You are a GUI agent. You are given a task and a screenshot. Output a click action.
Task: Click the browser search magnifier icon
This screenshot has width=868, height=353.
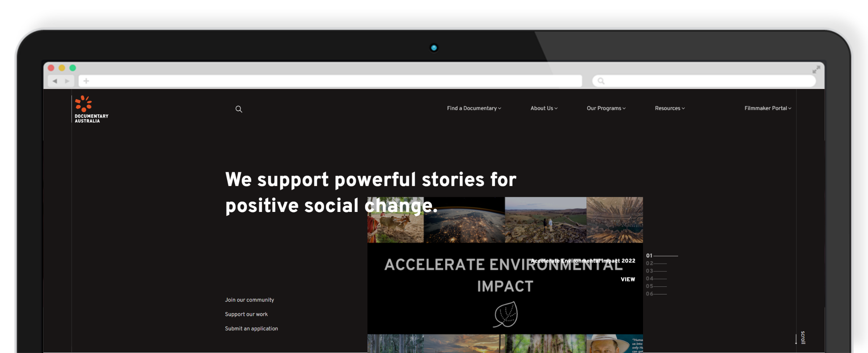coord(601,81)
